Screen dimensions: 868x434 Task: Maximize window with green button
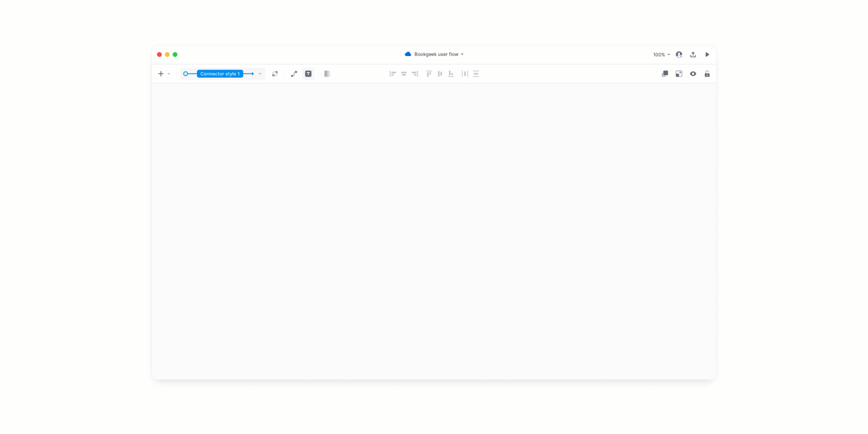click(175, 54)
